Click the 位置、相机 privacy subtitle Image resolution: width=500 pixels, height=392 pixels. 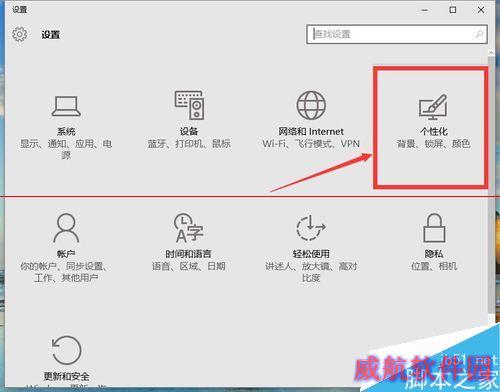[434, 266]
